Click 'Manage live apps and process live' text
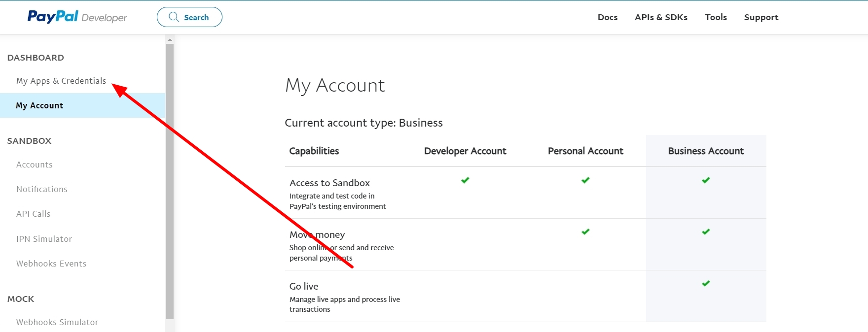Image resolution: width=868 pixels, height=332 pixels. pyautogui.click(x=345, y=299)
